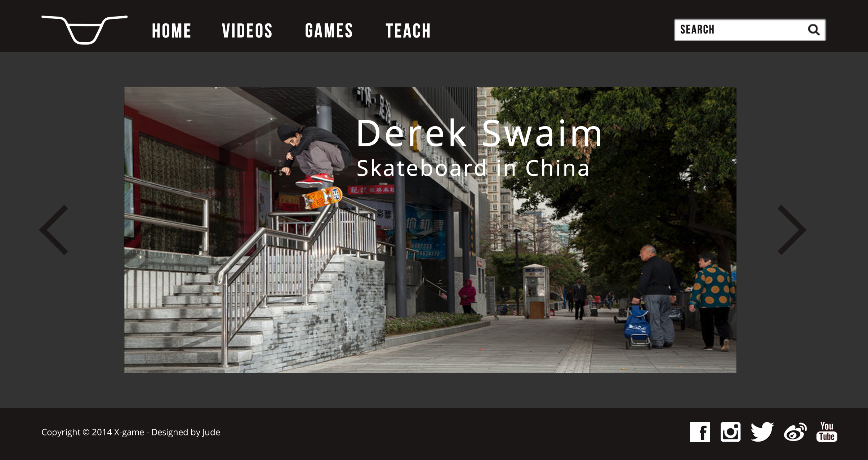868x460 pixels.
Task: Open the Facebook page icon
Action: click(x=700, y=432)
